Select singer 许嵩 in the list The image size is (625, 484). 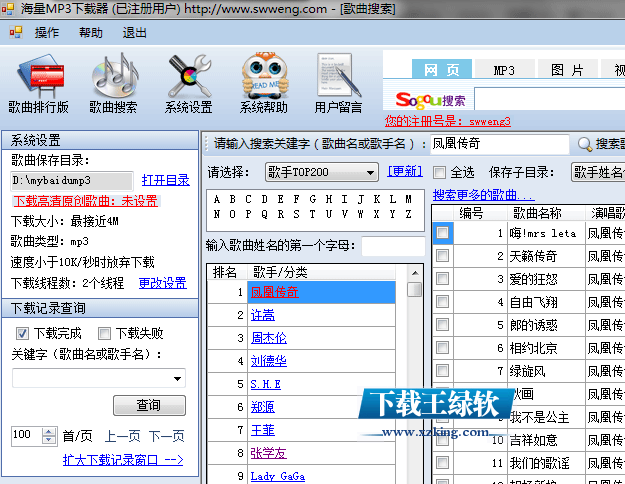(263, 315)
